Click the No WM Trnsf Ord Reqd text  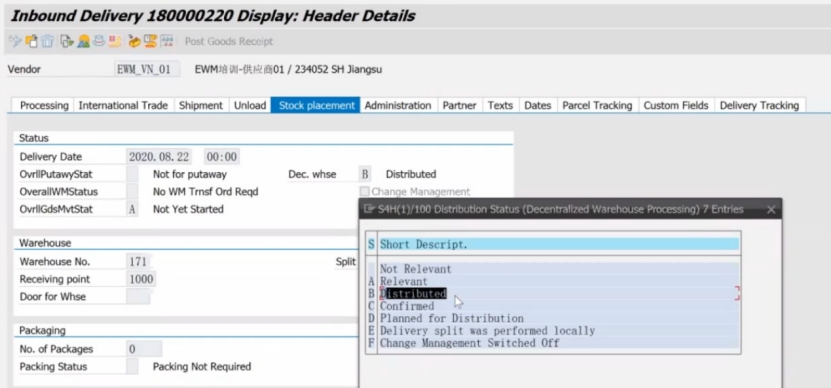click(x=206, y=191)
